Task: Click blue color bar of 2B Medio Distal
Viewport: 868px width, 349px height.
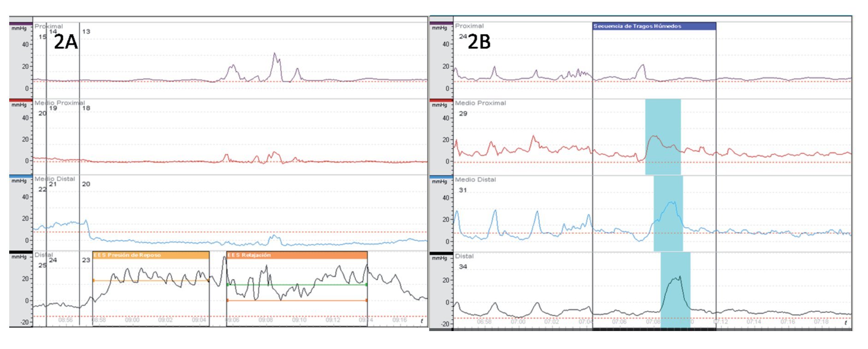Action: (x=441, y=177)
